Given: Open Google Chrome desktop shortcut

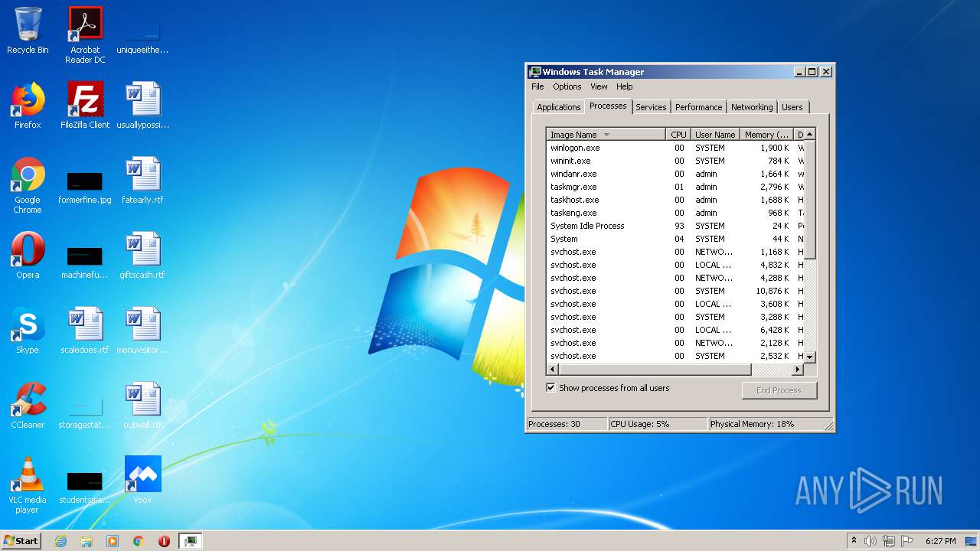Looking at the screenshot, I should pyautogui.click(x=28, y=185).
